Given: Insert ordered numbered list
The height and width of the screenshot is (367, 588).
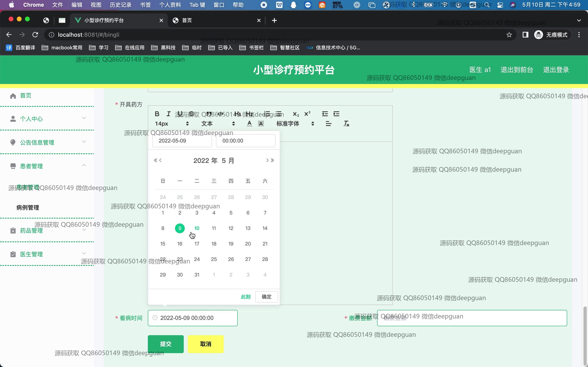Looking at the screenshot, I should click(x=267, y=114).
